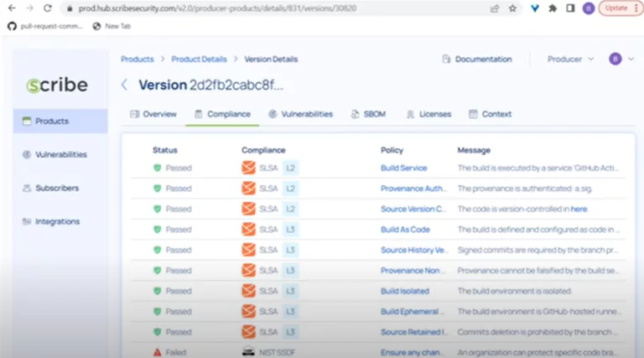The width and height of the screenshot is (644, 358).
Task: Click the Policy column header
Action: 392,150
